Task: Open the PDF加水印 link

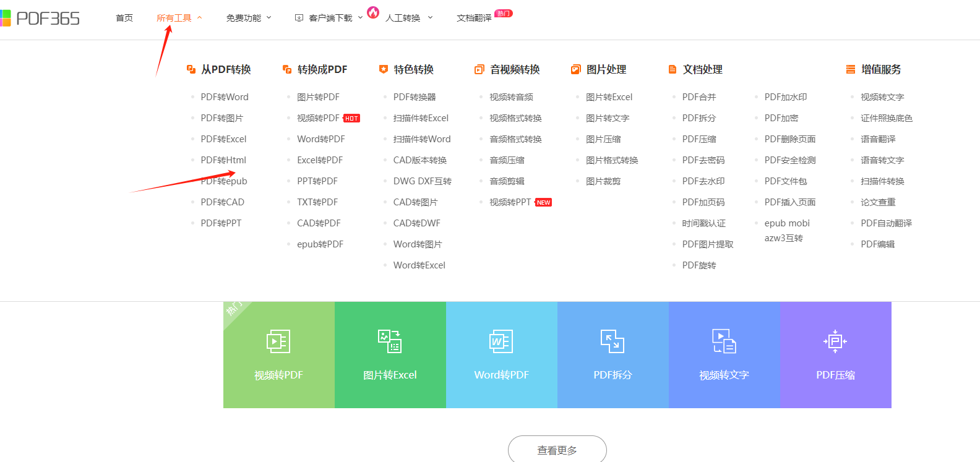Action: [786, 97]
